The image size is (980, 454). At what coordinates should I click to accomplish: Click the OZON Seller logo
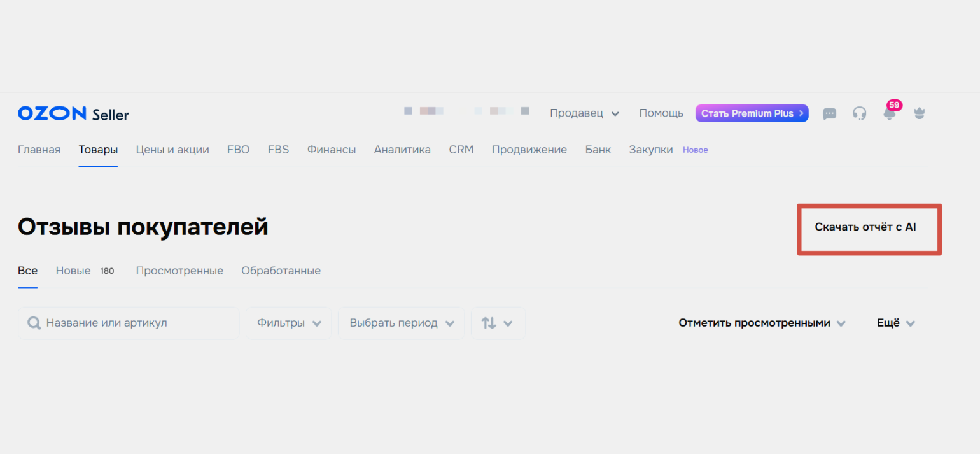coord(73,114)
